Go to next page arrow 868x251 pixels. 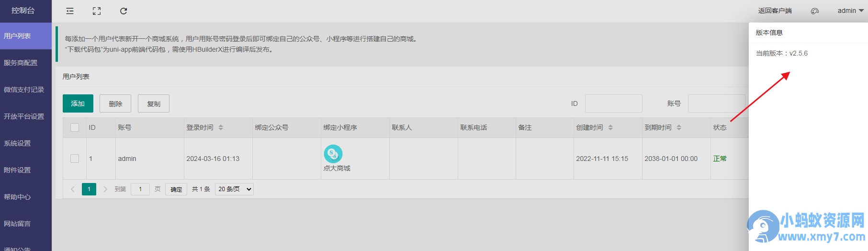pos(105,189)
